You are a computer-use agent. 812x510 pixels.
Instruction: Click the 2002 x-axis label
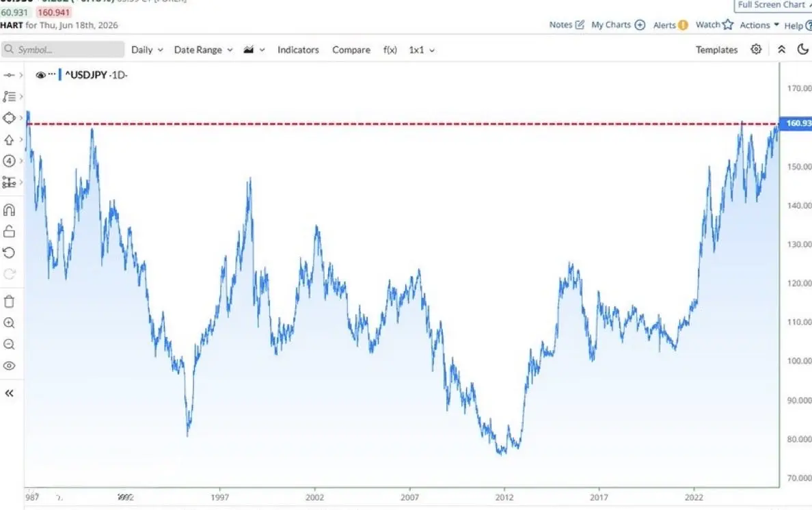coord(314,497)
